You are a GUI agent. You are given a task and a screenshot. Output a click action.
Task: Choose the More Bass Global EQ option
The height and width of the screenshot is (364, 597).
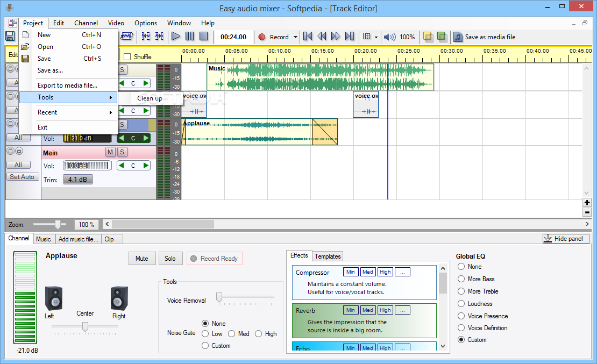click(461, 279)
